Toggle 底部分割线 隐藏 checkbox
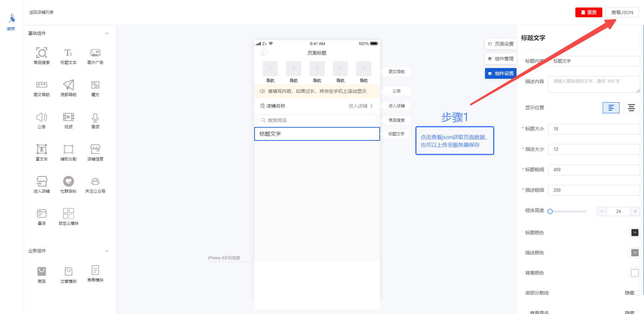 click(x=638, y=293)
